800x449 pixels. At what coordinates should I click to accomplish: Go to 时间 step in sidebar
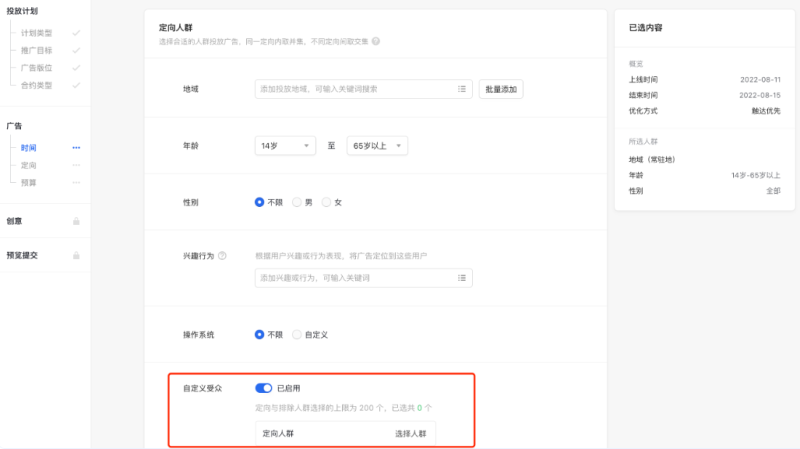click(x=29, y=148)
